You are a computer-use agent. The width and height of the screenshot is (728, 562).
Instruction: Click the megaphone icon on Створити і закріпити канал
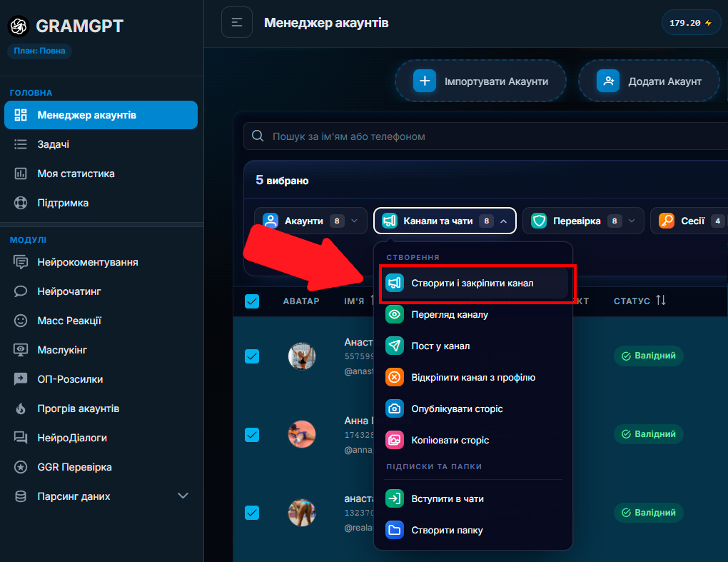click(x=394, y=283)
